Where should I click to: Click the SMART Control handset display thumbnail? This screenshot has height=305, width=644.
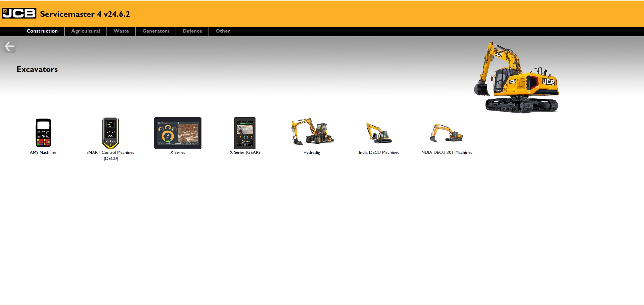[110, 133]
